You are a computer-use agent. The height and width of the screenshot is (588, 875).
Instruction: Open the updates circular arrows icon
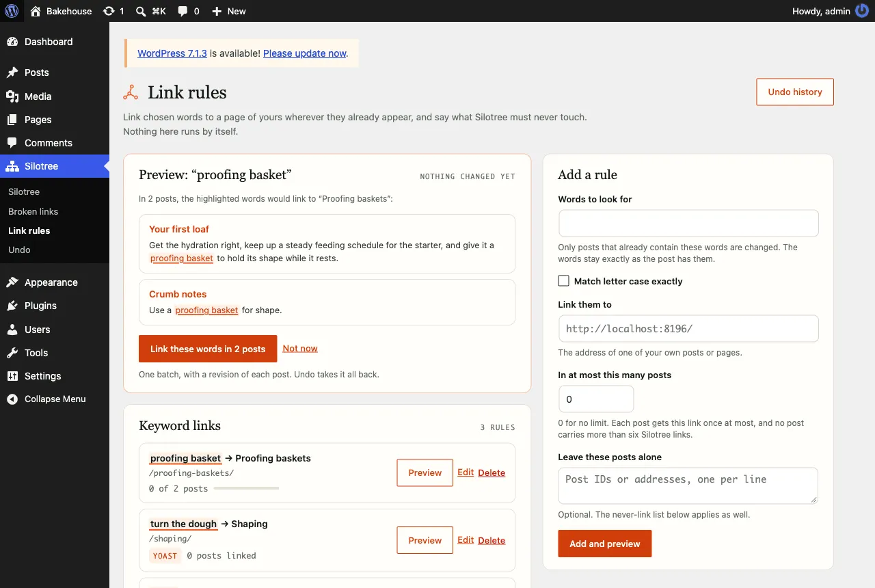(x=109, y=11)
